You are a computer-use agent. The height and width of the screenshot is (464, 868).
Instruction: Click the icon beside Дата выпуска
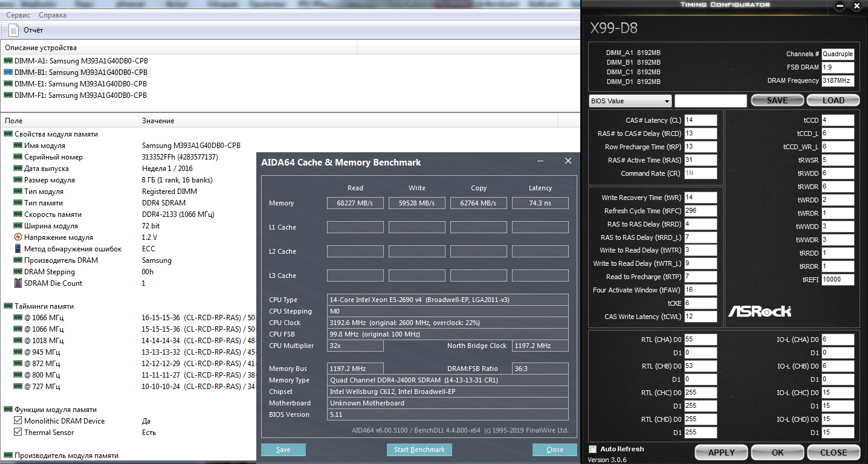18,169
